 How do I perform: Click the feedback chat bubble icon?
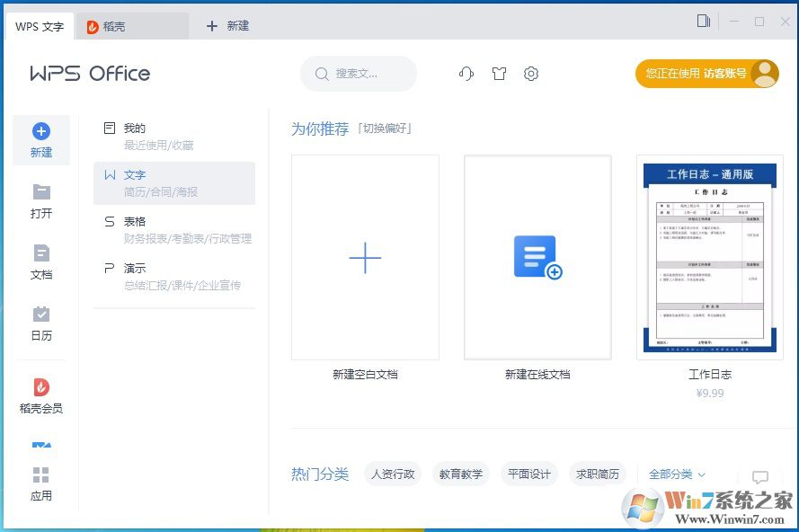[x=759, y=477]
